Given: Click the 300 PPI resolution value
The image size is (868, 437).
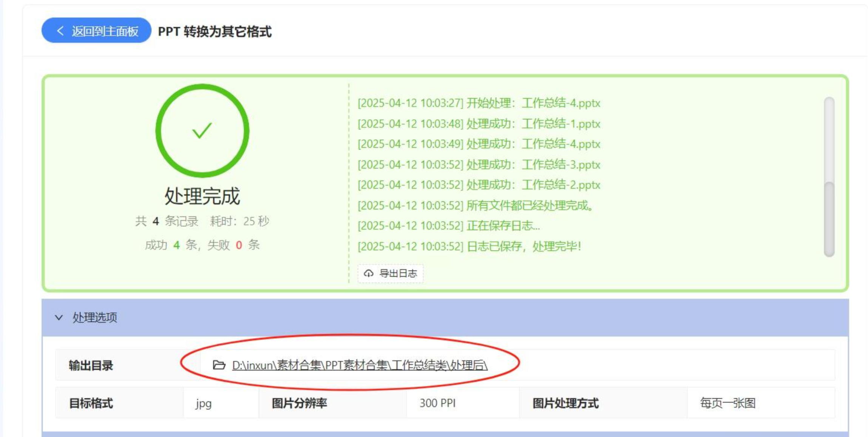Looking at the screenshot, I should click(437, 403).
